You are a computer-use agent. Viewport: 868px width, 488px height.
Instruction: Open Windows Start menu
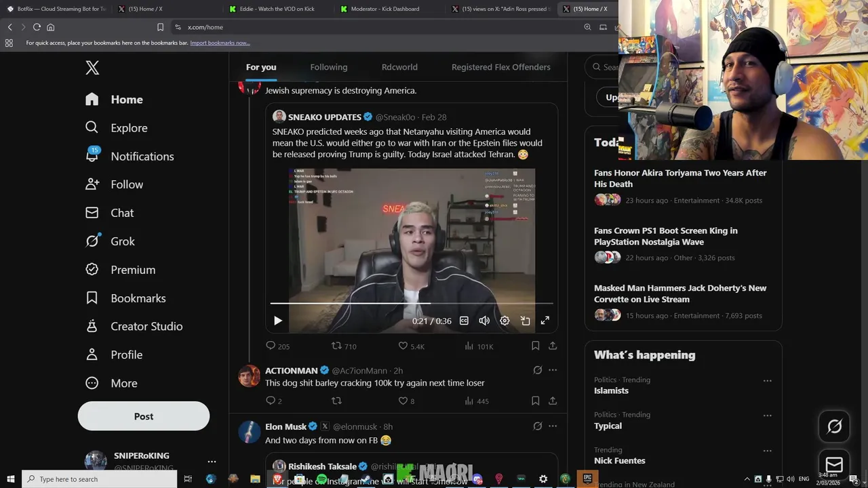click(11, 479)
